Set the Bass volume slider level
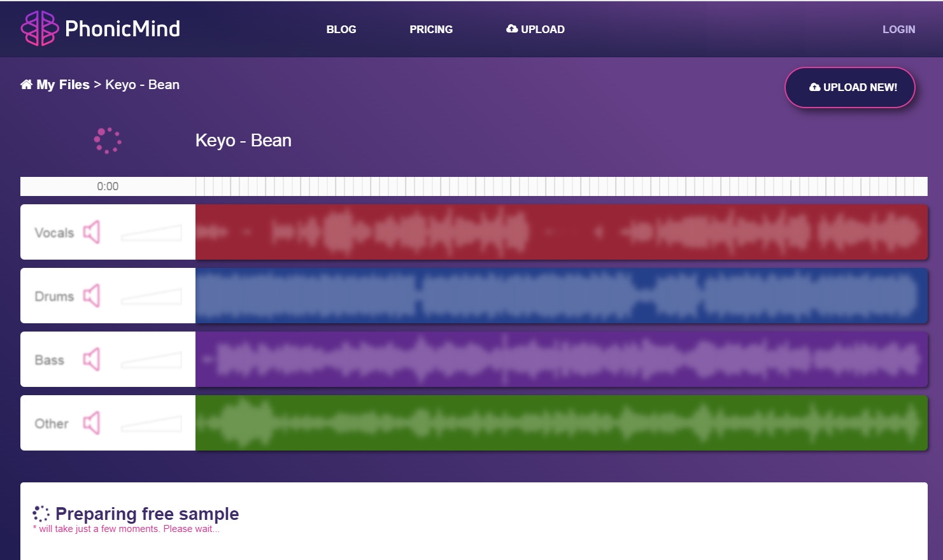The width and height of the screenshot is (943, 560). 152,360
